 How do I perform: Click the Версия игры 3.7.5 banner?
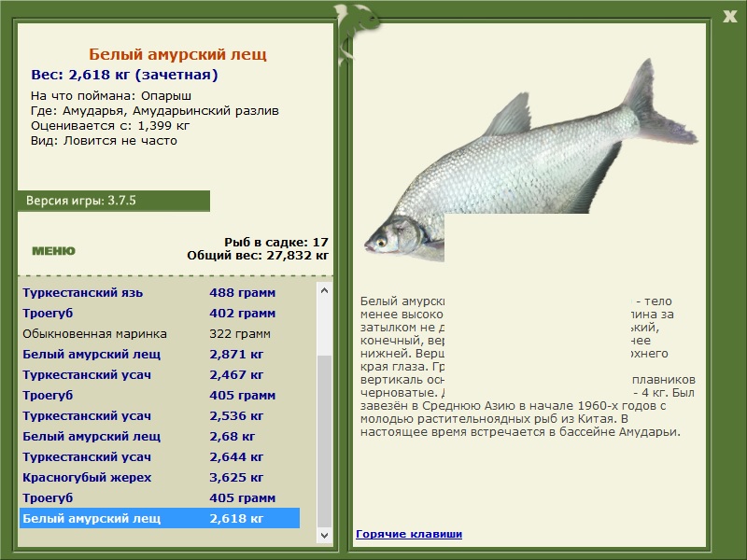point(113,201)
